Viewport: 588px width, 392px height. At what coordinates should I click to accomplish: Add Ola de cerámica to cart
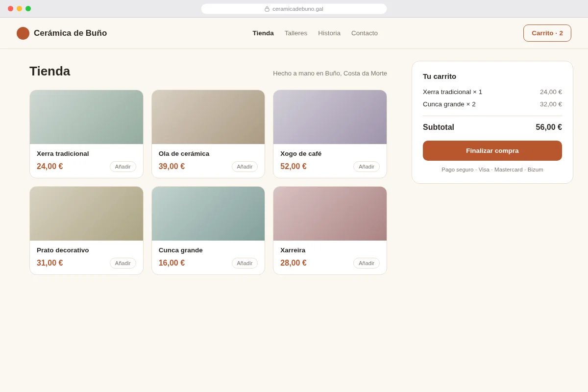coord(245,167)
